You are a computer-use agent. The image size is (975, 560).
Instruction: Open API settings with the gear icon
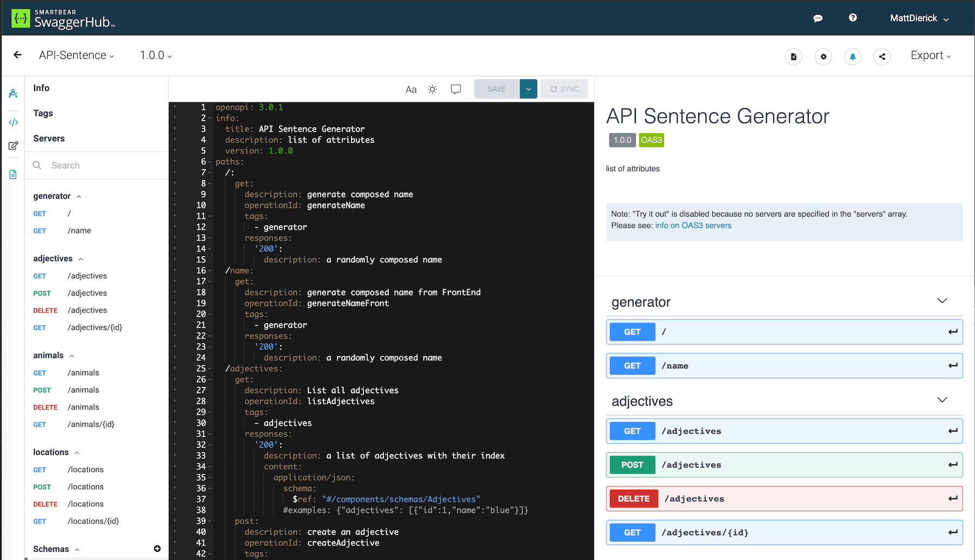point(823,56)
